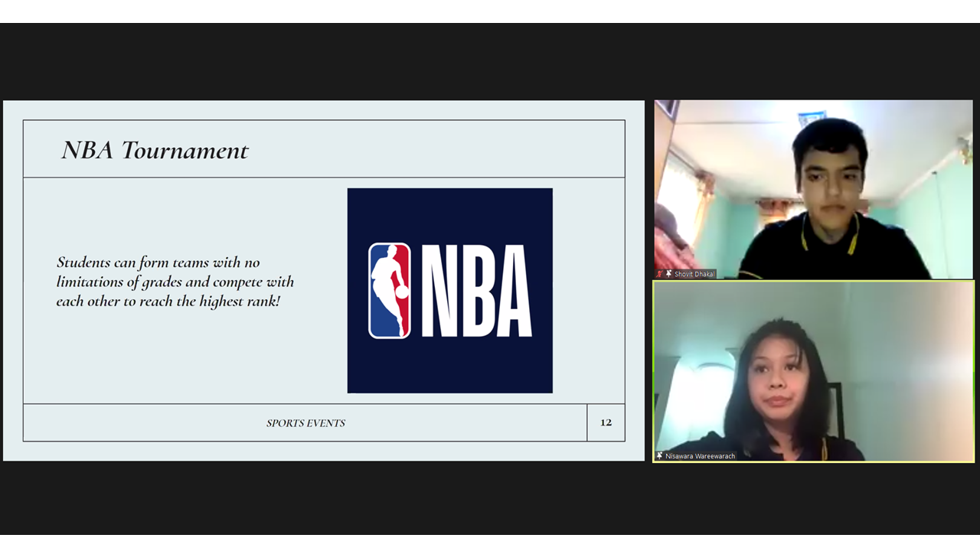This screenshot has height=551, width=980.
Task: Click the "Shovit Dhakal" name label
Action: 694,274
